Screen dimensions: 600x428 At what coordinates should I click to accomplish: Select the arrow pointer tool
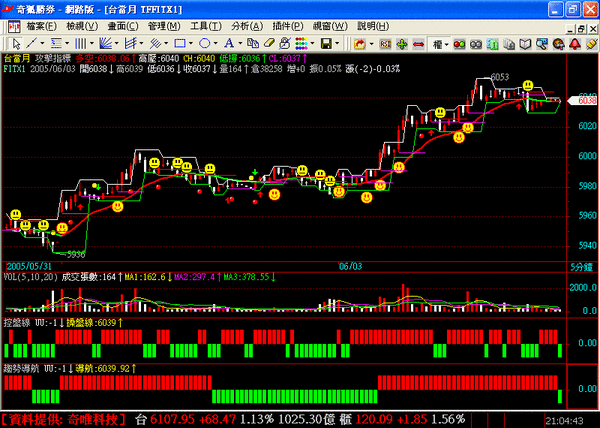15,44
